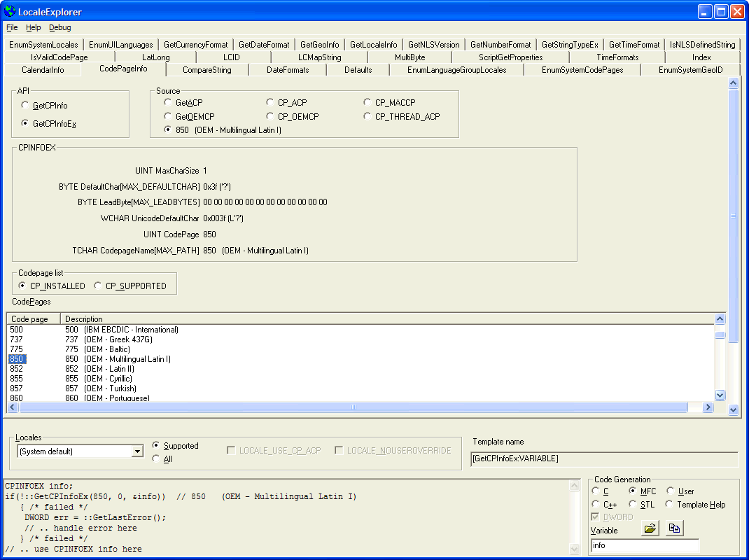Screen dimensions: 749x560
Task: Open the GetLocaleInfo tab
Action: coord(374,44)
